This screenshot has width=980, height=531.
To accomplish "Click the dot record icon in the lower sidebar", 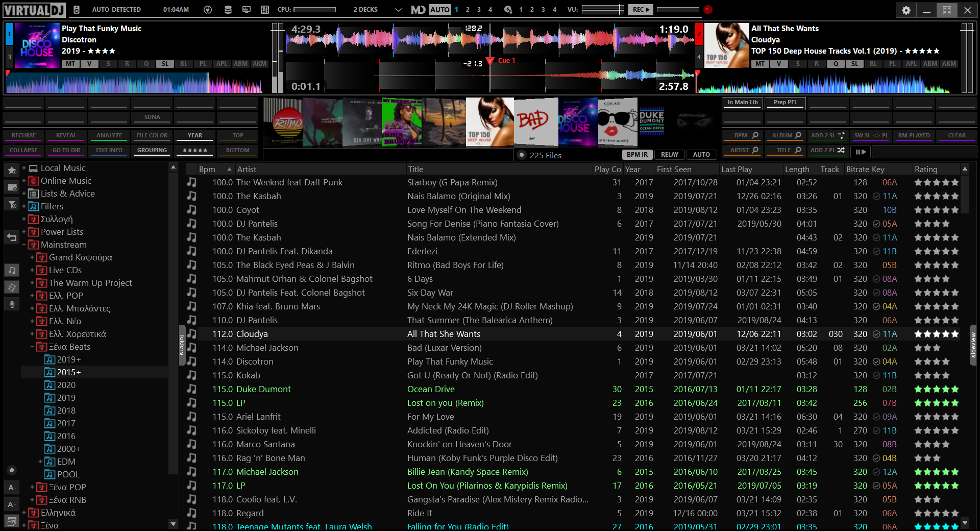I will [x=12, y=470].
